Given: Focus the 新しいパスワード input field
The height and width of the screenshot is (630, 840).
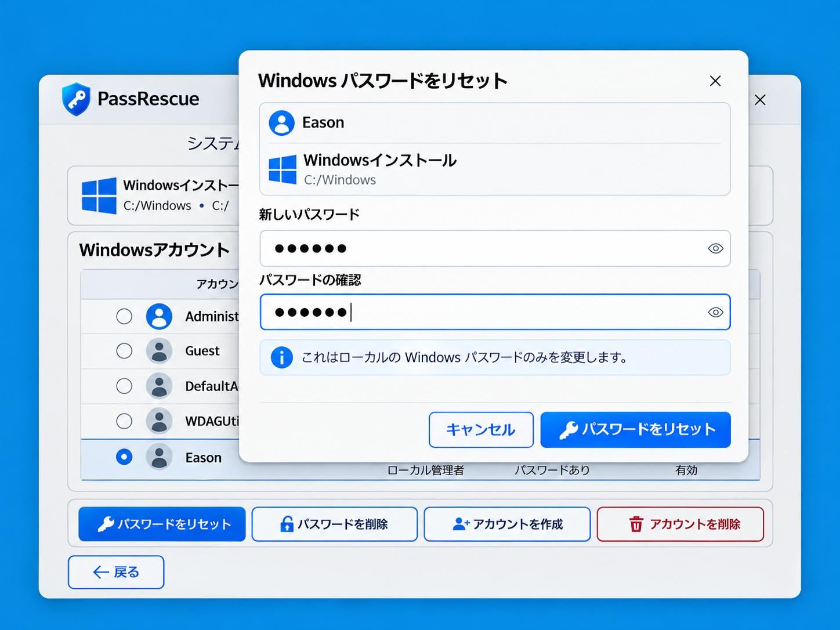Looking at the screenshot, I should point(495,248).
